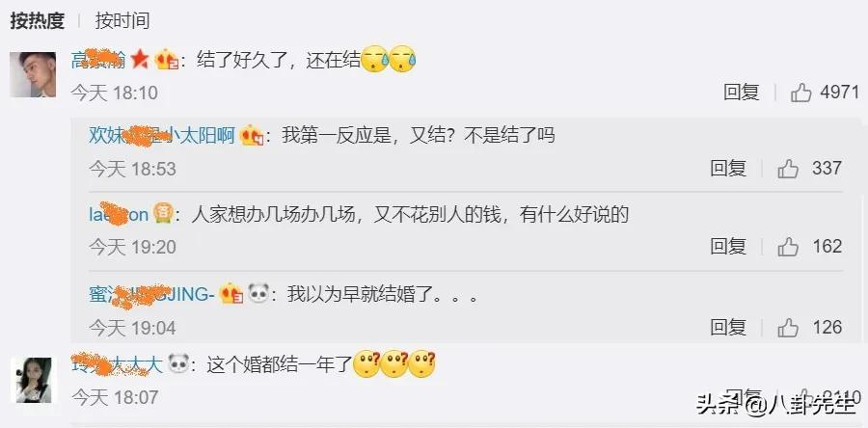Image resolution: width=868 pixels, height=428 pixels.
Task: Click the 18:07 commenter's username ending 大大大
Action: click(x=117, y=364)
